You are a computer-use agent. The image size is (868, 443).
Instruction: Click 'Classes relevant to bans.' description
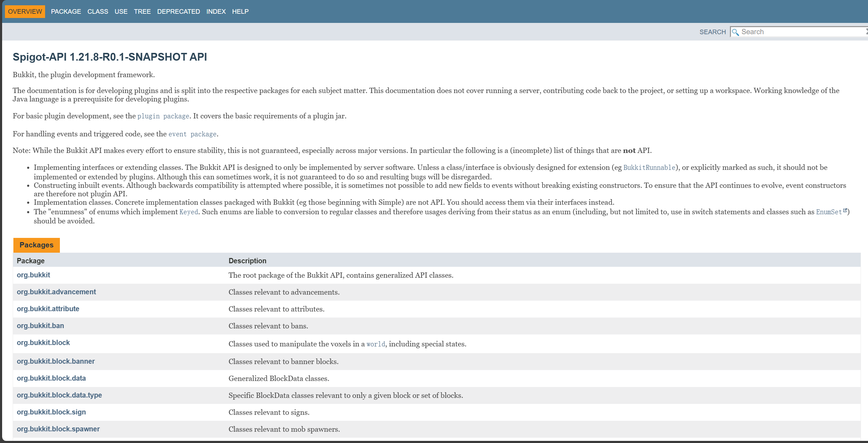[x=268, y=326]
